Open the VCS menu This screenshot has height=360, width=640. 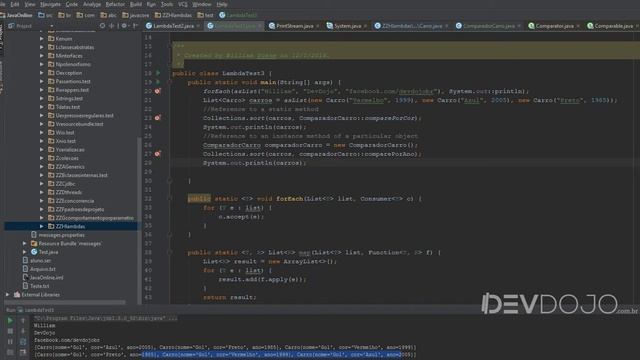(x=182, y=4)
